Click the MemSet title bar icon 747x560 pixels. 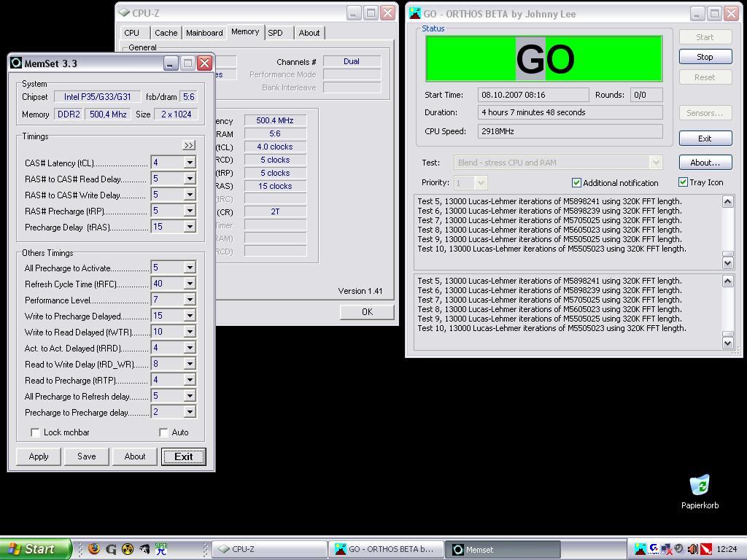pos(16,63)
